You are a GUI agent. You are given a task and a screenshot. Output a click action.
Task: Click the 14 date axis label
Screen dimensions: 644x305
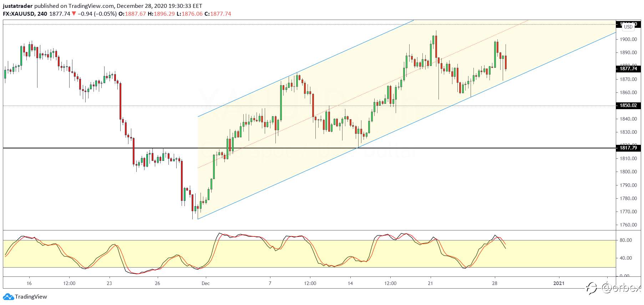pyautogui.click(x=350, y=284)
